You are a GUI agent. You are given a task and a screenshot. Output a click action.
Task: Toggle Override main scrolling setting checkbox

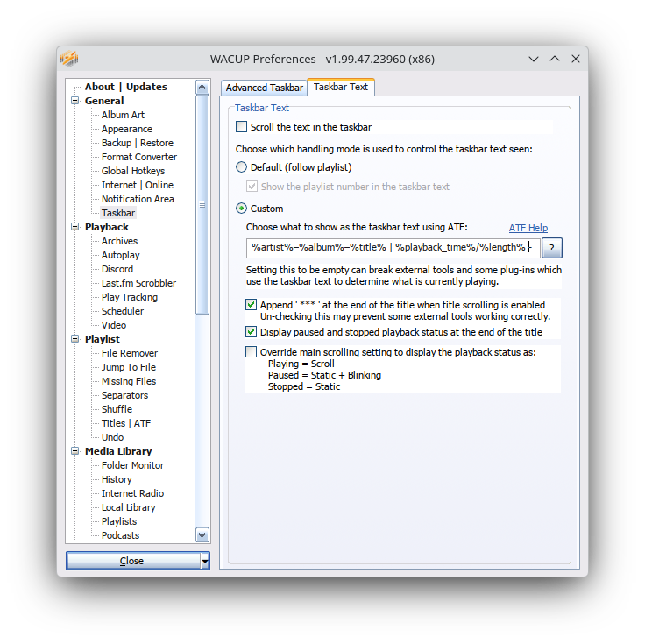252,352
